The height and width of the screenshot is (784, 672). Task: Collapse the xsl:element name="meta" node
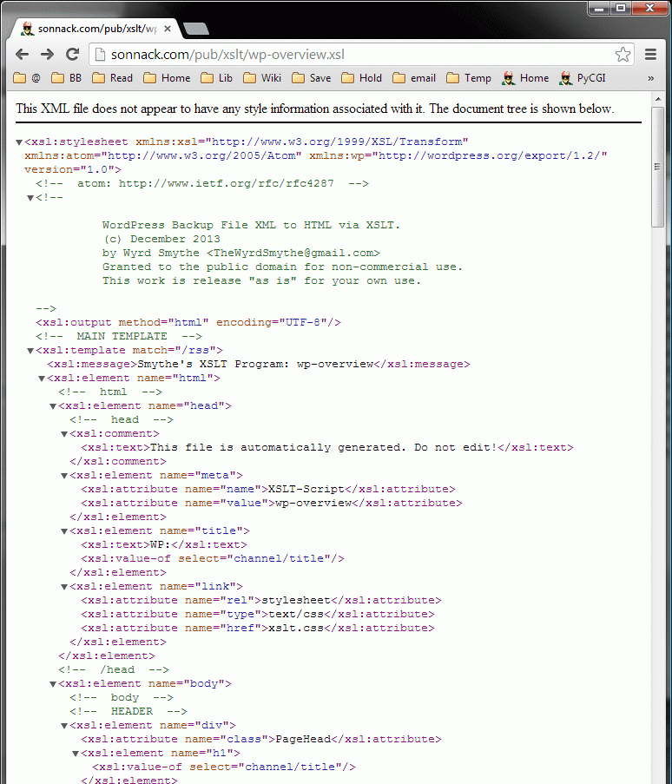point(64,476)
